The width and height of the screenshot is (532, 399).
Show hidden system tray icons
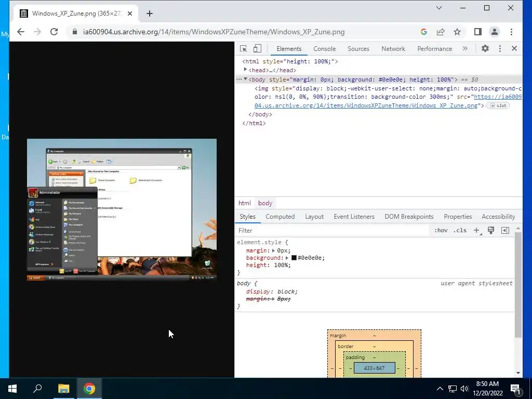pyautogui.click(x=440, y=389)
